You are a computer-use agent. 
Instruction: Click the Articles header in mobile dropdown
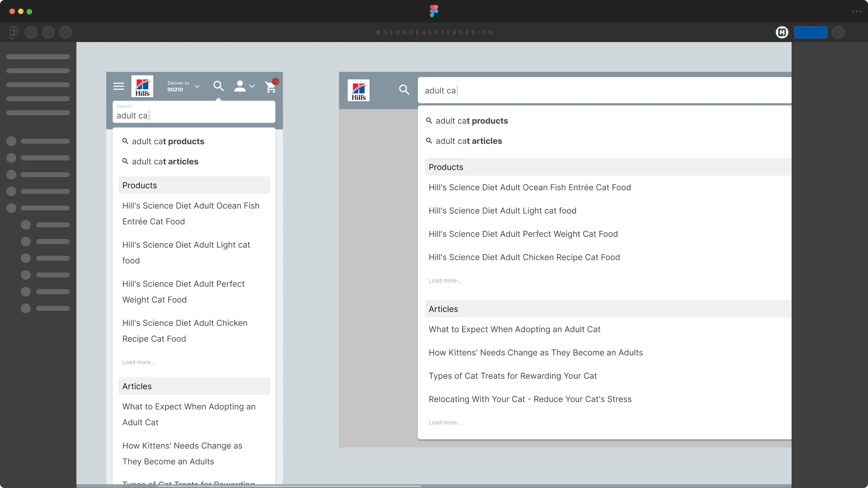[x=194, y=386]
